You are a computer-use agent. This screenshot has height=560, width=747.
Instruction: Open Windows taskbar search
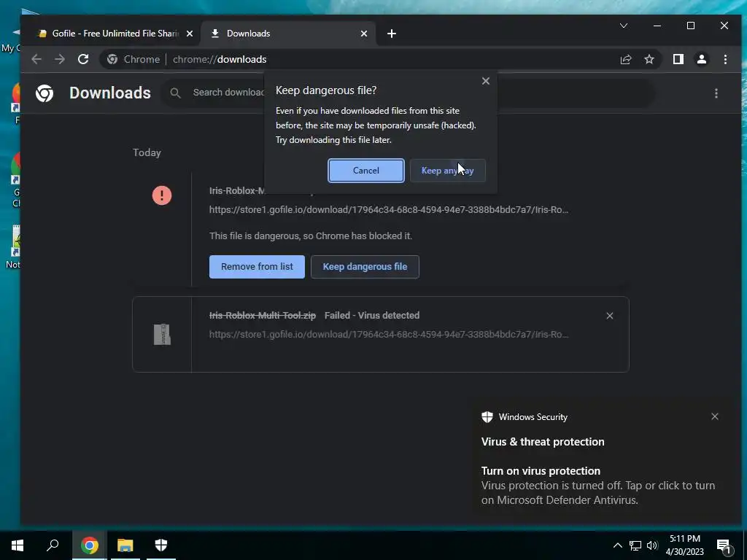point(53,545)
